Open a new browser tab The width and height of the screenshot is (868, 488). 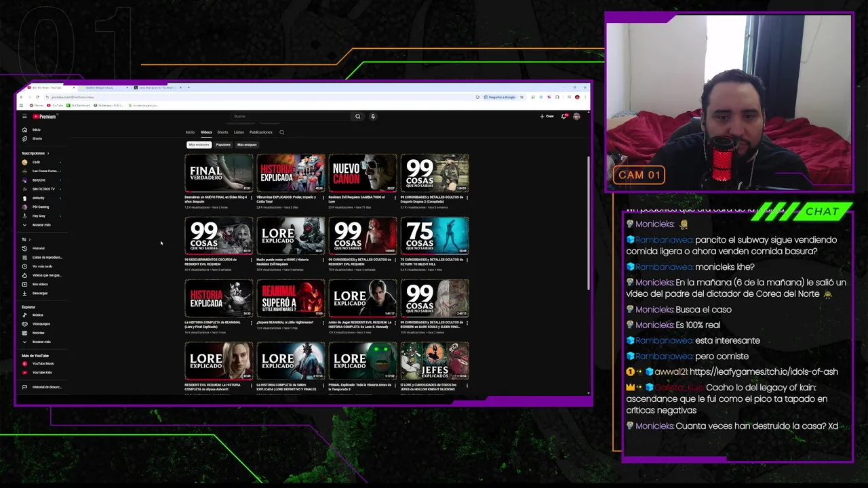point(189,87)
